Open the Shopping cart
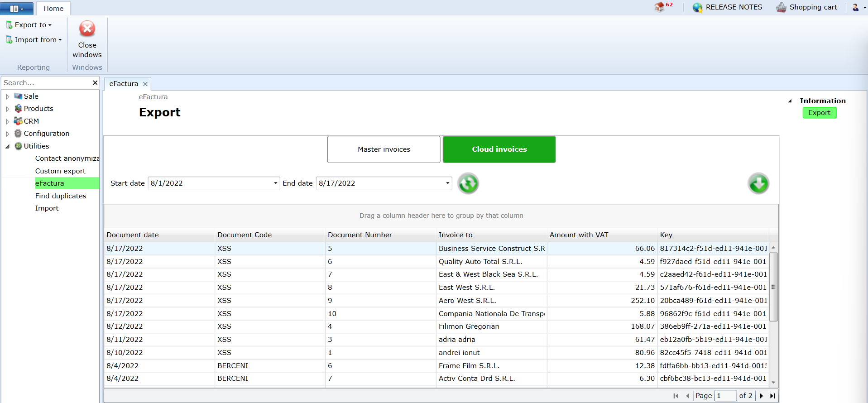 click(806, 7)
